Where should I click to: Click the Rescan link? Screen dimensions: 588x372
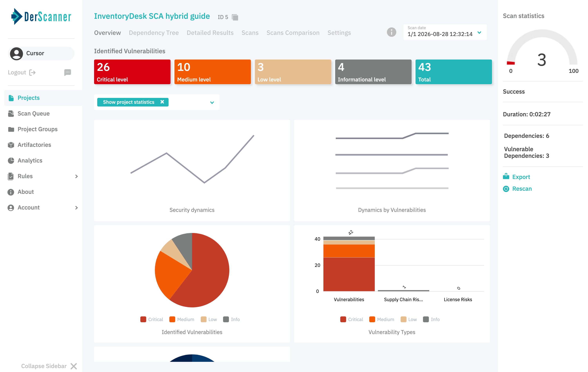(522, 189)
